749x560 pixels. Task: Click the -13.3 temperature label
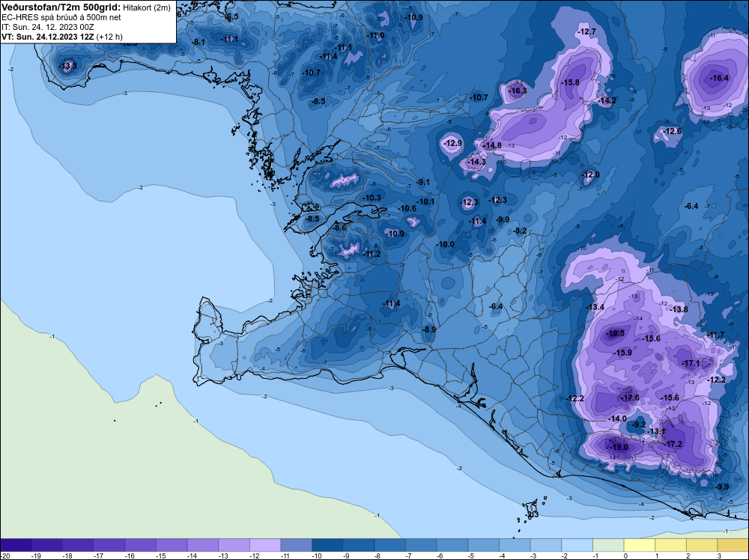point(67,66)
